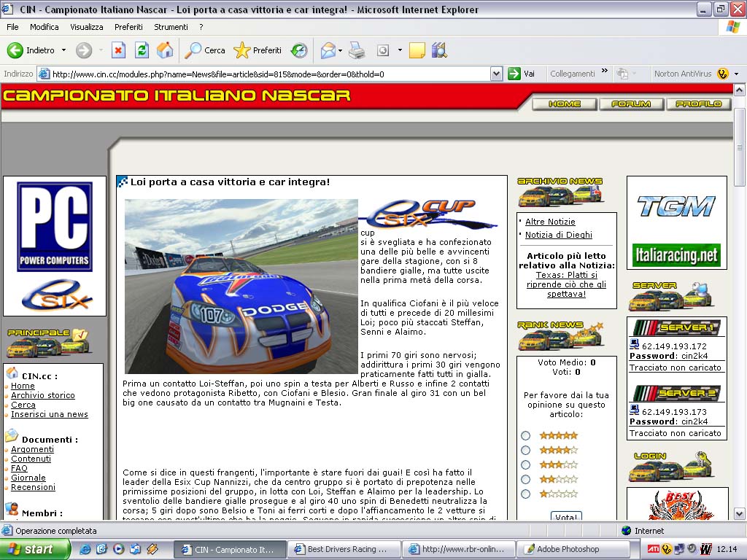Screen dimensions: 747x560
Task: Click the house icon beside CIN.cc
Action: 12,373
